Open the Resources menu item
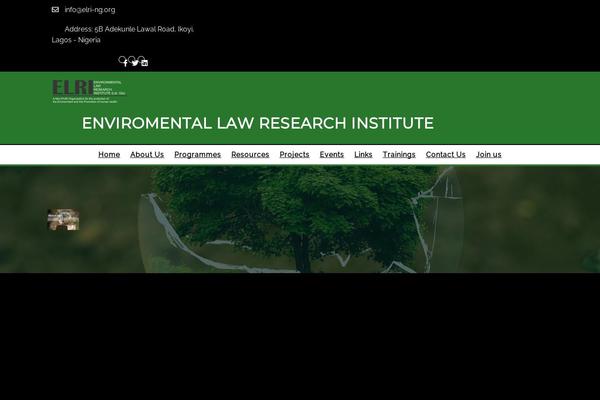Viewport: 600px width, 400px height. pyautogui.click(x=250, y=154)
